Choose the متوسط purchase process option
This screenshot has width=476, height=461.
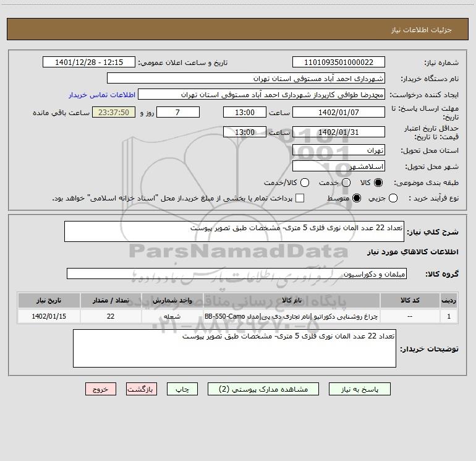coord(357,199)
